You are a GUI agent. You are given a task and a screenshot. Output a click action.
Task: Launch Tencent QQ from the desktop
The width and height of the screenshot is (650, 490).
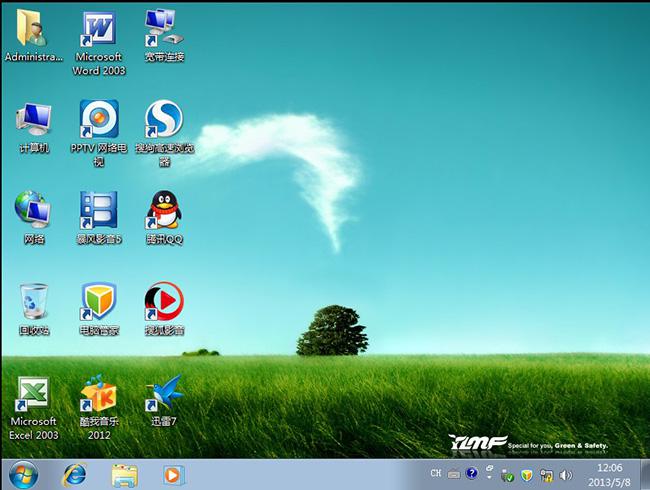click(x=163, y=211)
